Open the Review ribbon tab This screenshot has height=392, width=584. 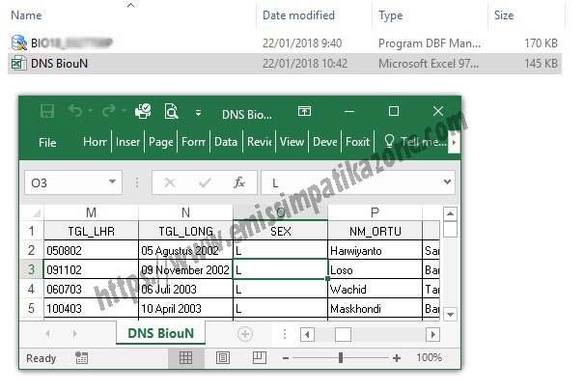pos(259,142)
